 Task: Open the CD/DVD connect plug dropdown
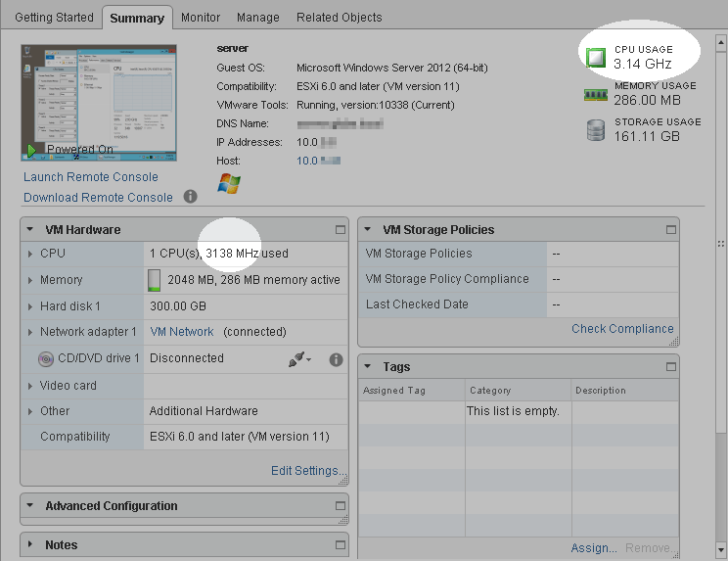[x=299, y=359]
